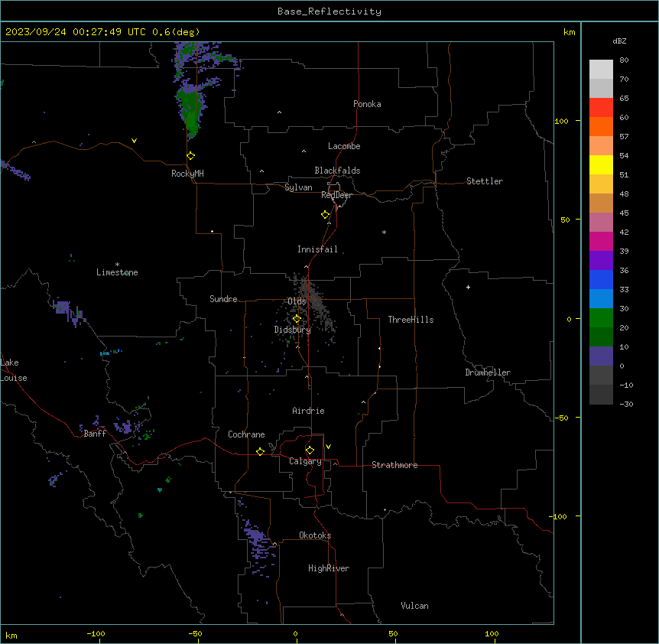Click the Stettler city label
659x644 pixels.
[x=485, y=181]
